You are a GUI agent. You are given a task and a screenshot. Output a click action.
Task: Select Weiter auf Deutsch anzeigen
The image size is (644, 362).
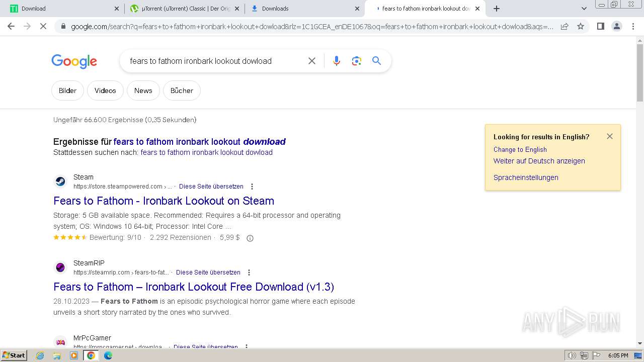point(539,161)
